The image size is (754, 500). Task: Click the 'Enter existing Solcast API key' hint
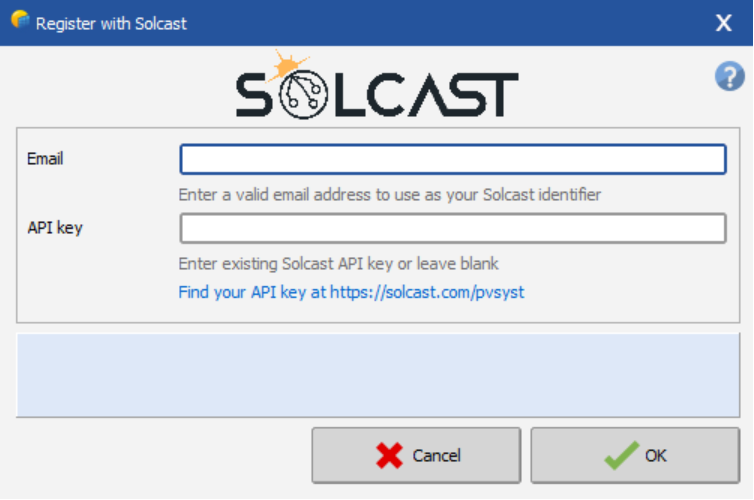(339, 264)
